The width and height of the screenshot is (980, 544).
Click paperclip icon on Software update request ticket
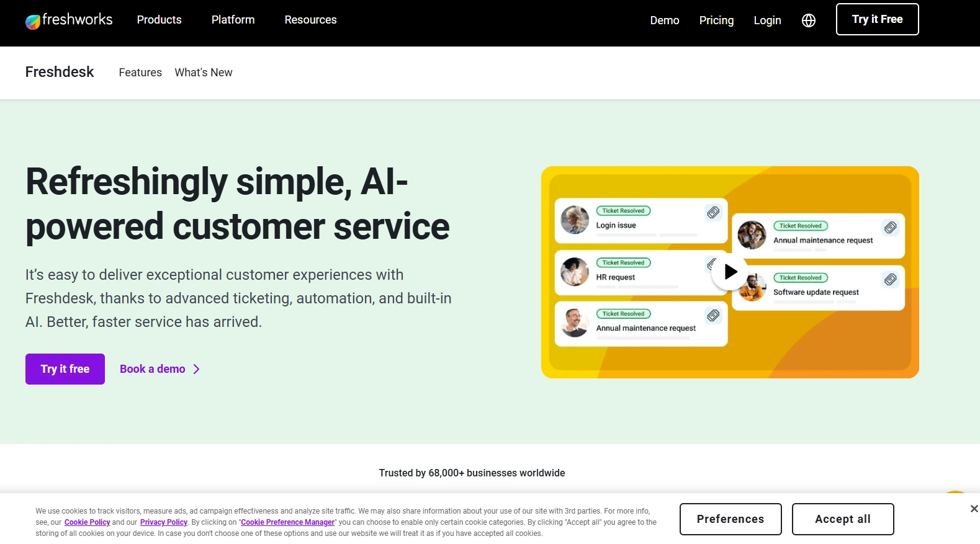[891, 280]
